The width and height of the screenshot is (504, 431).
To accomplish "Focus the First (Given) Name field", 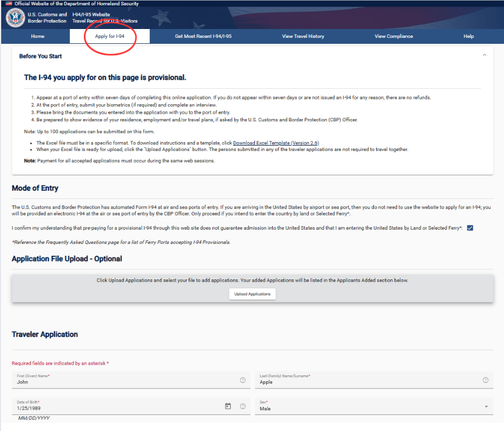I will pos(131,380).
